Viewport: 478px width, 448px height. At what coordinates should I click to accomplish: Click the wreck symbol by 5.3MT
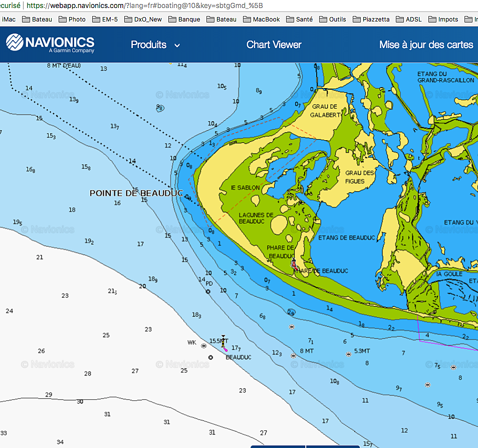348,354
